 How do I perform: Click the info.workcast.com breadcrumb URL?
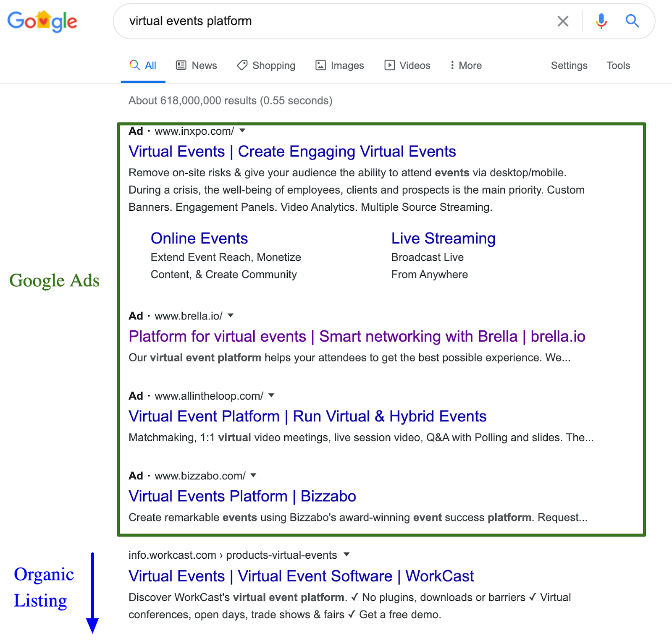(x=233, y=555)
